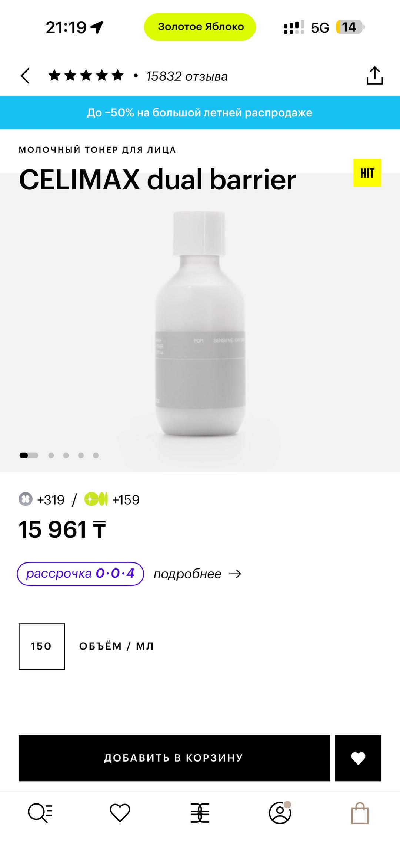Select the 150 ml volume option
Viewport: 400px width, 868px height.
42,646
